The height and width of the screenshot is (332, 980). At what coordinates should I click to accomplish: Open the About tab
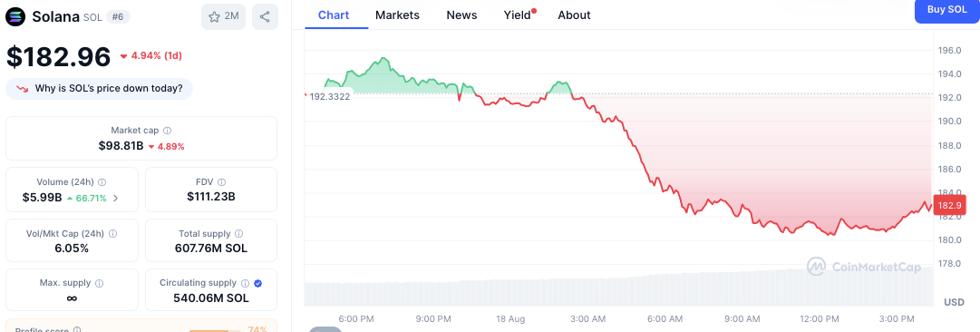pos(574,15)
